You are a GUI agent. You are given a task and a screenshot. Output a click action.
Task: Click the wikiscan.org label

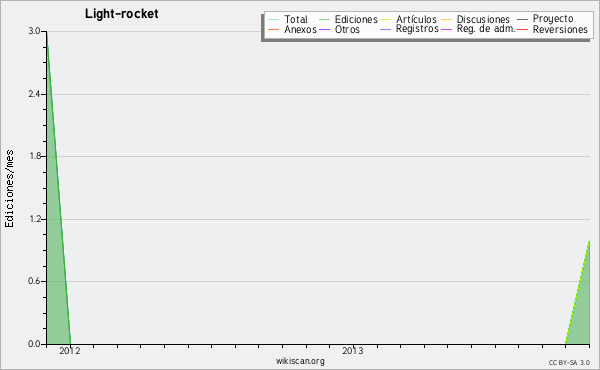[x=300, y=361]
